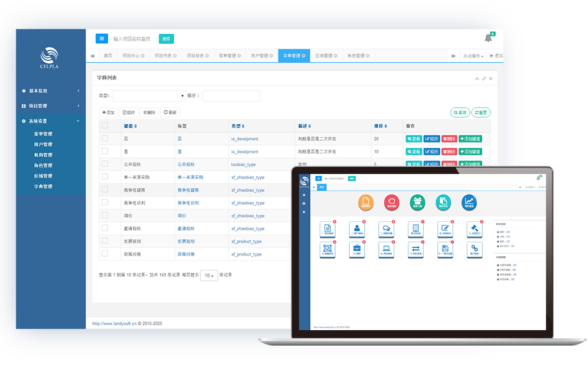Click the hamburger menu toggle button
The height and width of the screenshot is (371, 588).
coord(102,38)
